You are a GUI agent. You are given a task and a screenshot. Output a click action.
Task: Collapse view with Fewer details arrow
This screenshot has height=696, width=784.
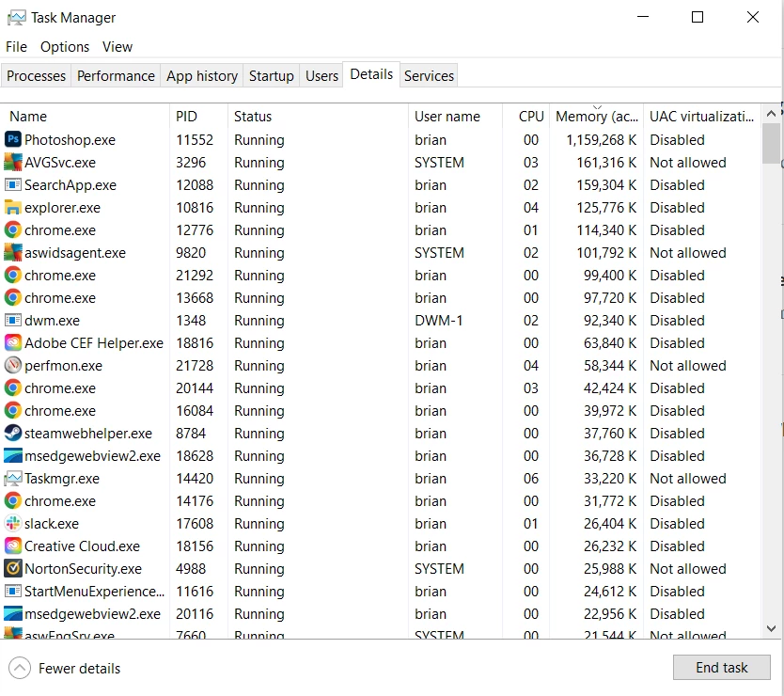click(x=20, y=668)
